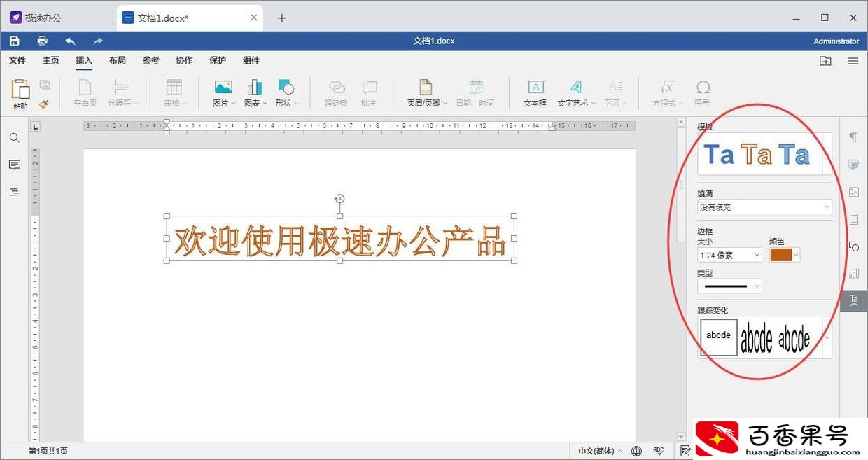Click the globe document language icon
This screenshot has height=460, width=868.
coord(636,451)
